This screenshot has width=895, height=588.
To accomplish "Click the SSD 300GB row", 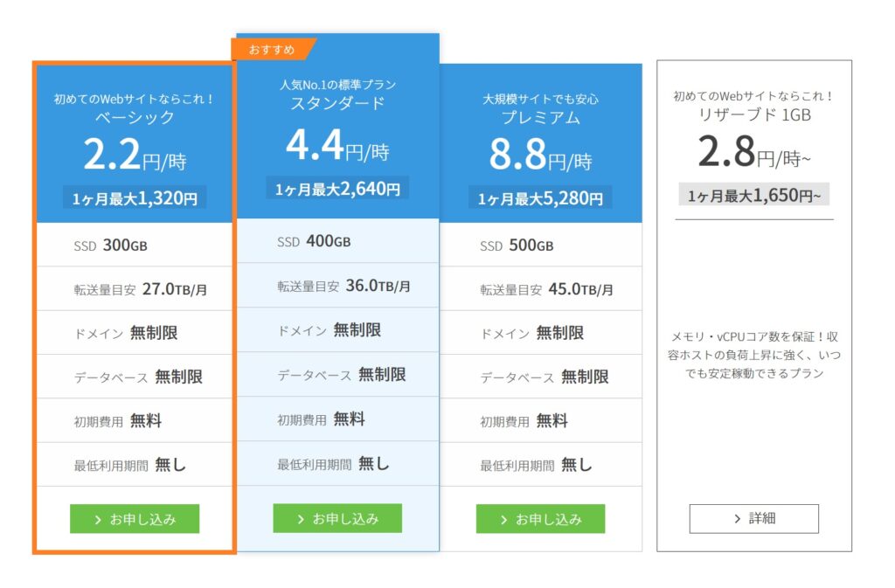I will point(135,245).
